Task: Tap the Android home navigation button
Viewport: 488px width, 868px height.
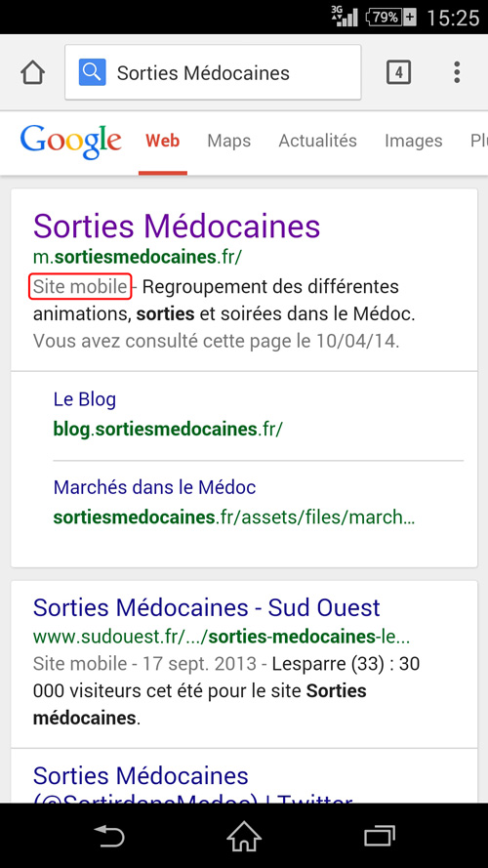Action: tap(244, 836)
